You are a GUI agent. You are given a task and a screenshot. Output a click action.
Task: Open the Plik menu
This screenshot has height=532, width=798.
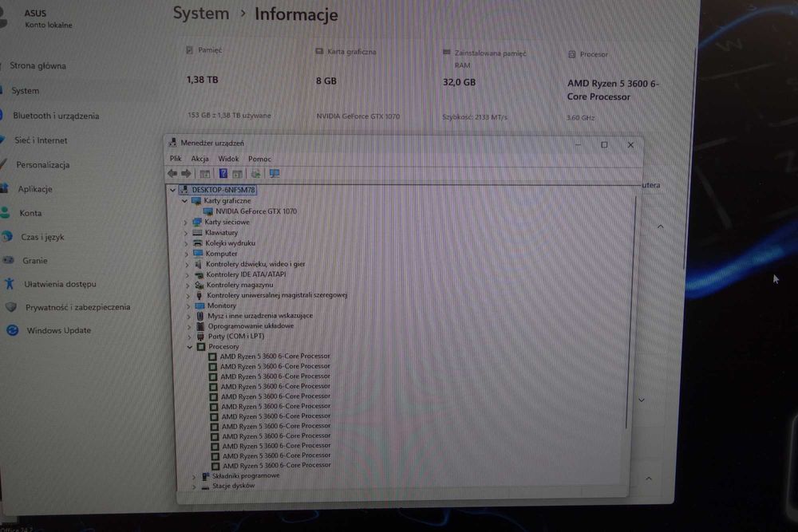pyautogui.click(x=176, y=159)
